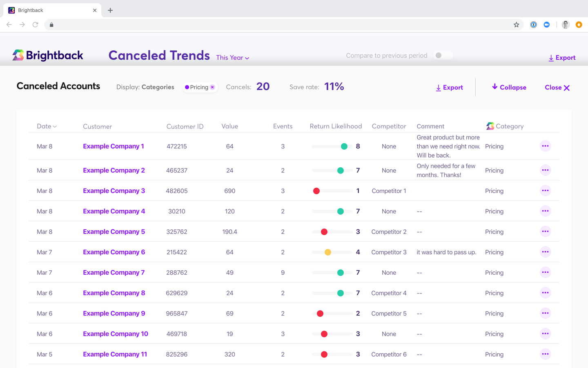Open a new browser tab
This screenshot has width=588, height=368.
tap(110, 10)
